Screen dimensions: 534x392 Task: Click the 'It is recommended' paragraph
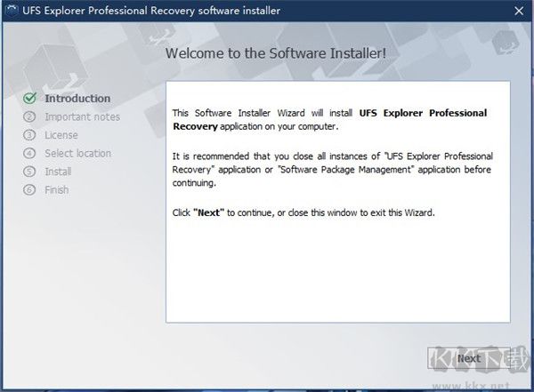(x=332, y=170)
